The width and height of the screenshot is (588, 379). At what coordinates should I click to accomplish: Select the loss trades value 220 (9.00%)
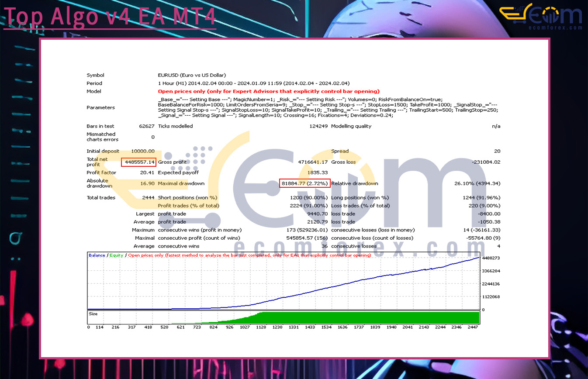pos(484,206)
